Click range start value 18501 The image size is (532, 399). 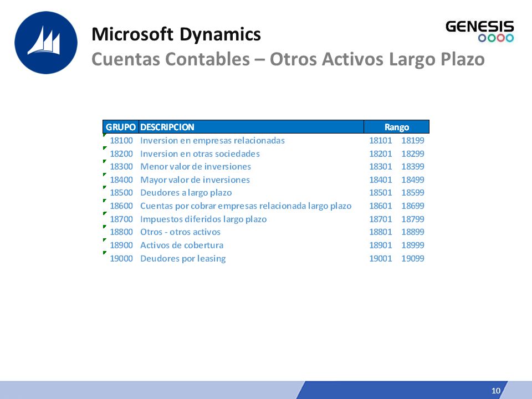(x=380, y=193)
